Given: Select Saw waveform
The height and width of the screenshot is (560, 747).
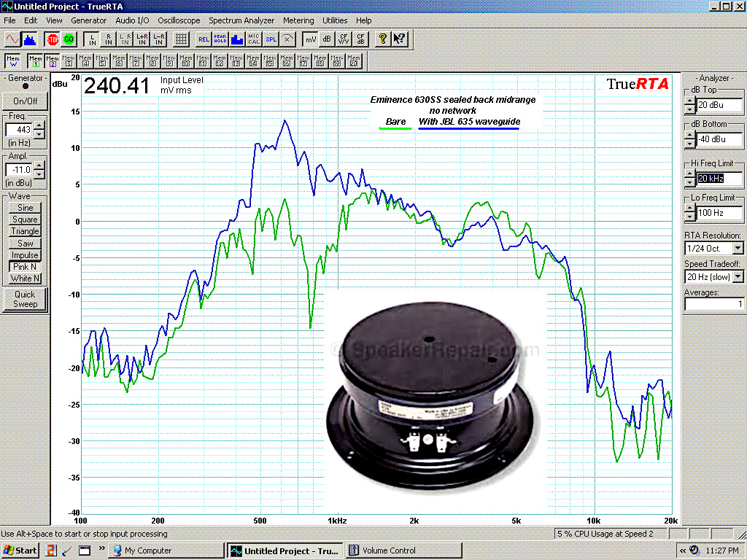Looking at the screenshot, I should (26, 244).
